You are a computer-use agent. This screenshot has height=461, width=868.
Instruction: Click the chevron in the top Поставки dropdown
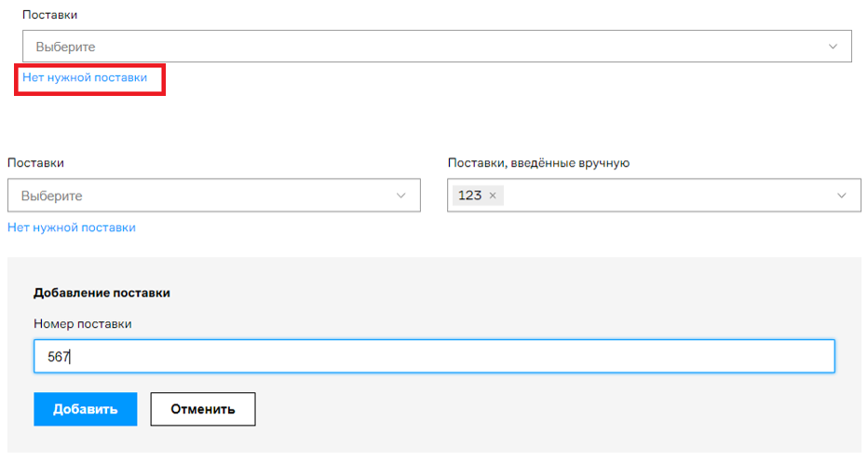coord(833,47)
